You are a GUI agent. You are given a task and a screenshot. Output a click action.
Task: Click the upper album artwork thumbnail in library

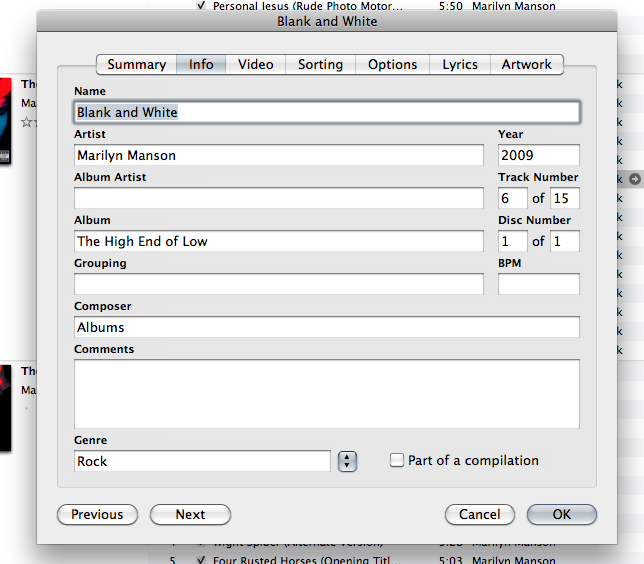[x=5, y=121]
